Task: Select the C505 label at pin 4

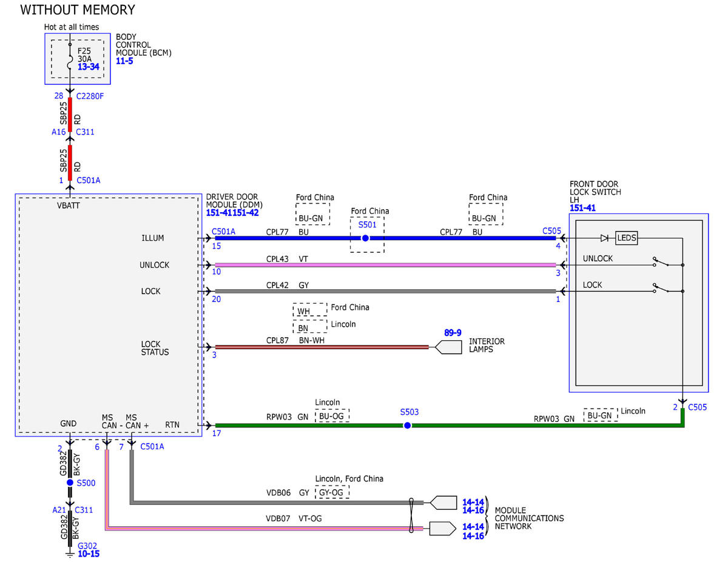Action: [x=552, y=231]
